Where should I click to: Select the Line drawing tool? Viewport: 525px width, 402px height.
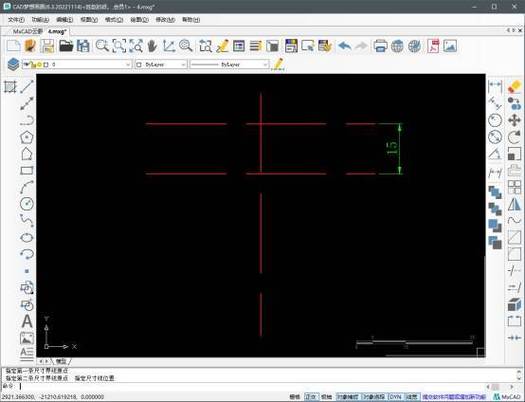27,86
